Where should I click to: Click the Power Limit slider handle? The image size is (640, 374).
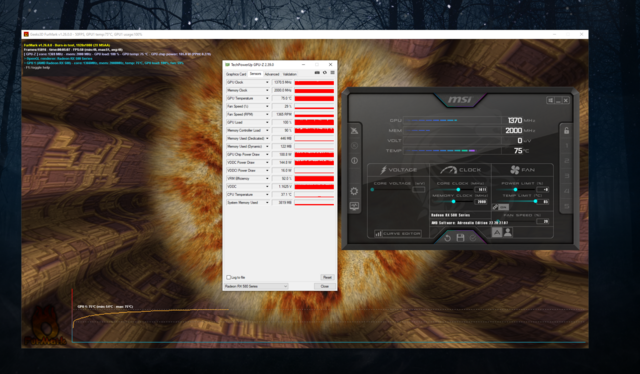pyautogui.click(x=516, y=189)
